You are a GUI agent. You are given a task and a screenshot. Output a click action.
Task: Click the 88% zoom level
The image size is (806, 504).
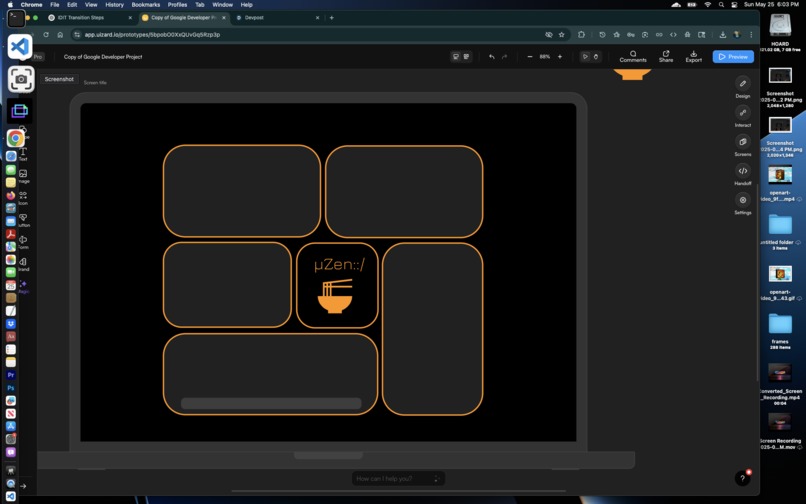click(x=545, y=57)
